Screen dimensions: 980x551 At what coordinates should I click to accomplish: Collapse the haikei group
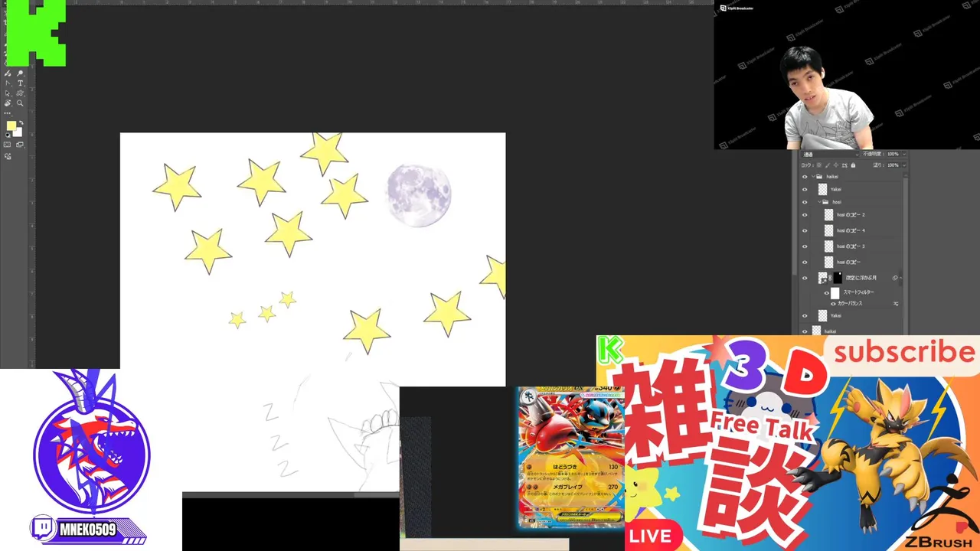click(x=813, y=176)
